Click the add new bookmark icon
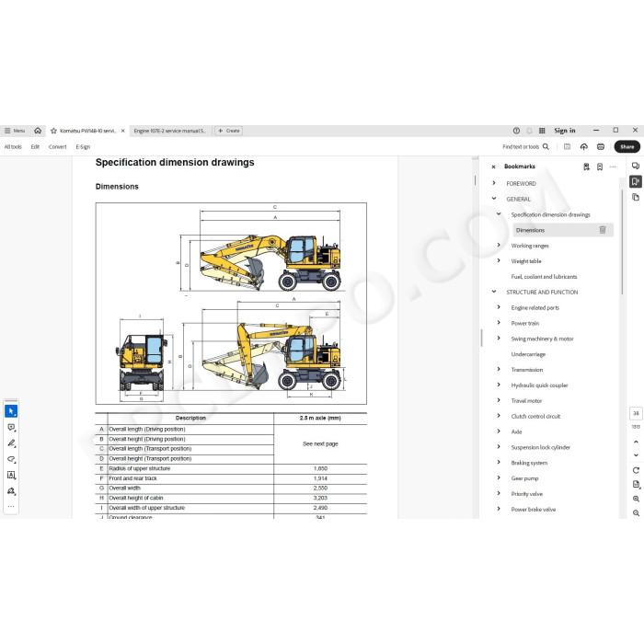Screen dimensions: 644x644 point(600,167)
